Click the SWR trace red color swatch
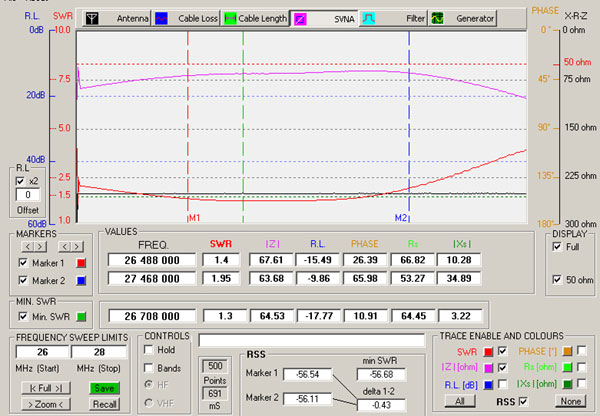 point(488,352)
